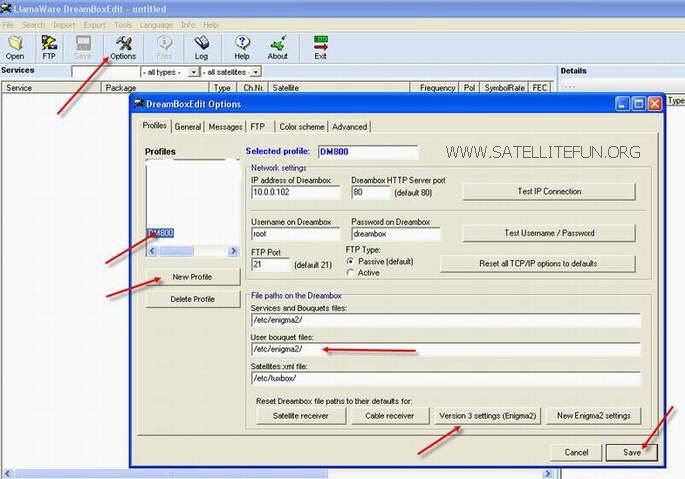The height and width of the screenshot is (479, 685).
Task: Open the FTP toolbar icon
Action: [49, 48]
